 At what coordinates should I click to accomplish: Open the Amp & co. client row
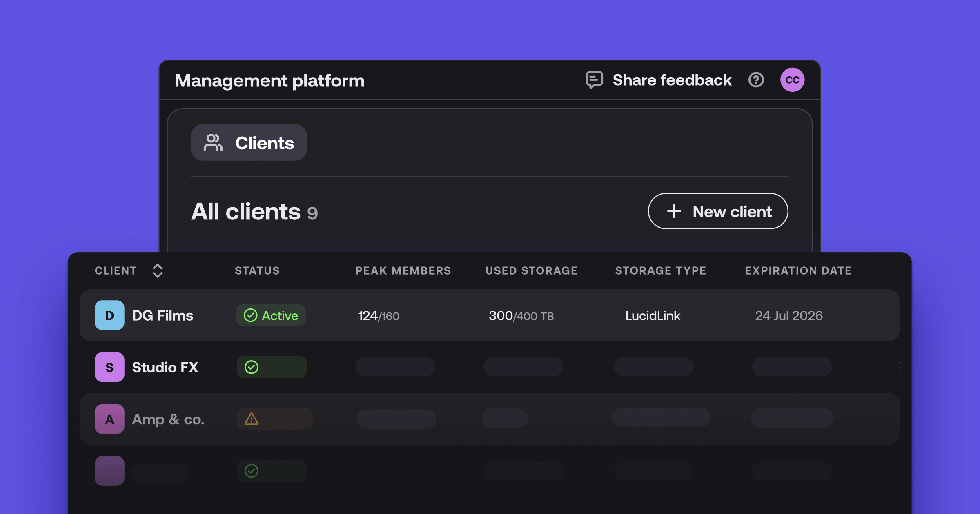(x=490, y=419)
